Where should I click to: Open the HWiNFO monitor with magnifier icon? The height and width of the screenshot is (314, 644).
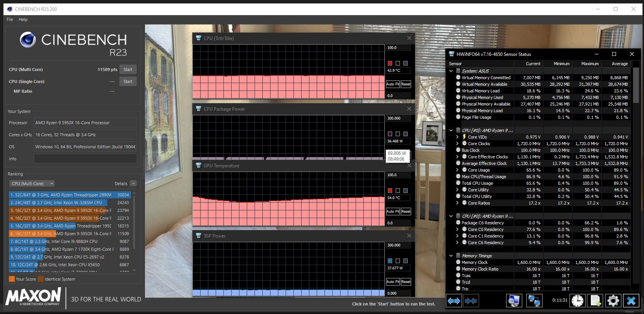[514, 300]
